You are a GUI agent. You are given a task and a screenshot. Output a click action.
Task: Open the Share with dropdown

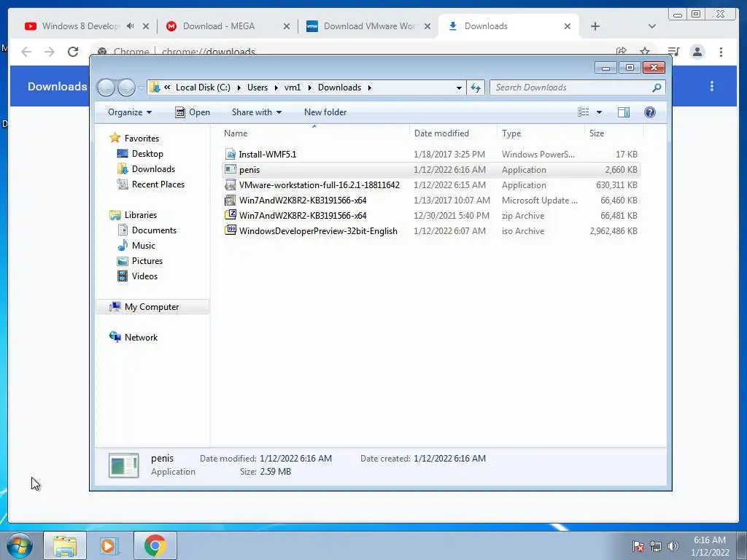[256, 112]
